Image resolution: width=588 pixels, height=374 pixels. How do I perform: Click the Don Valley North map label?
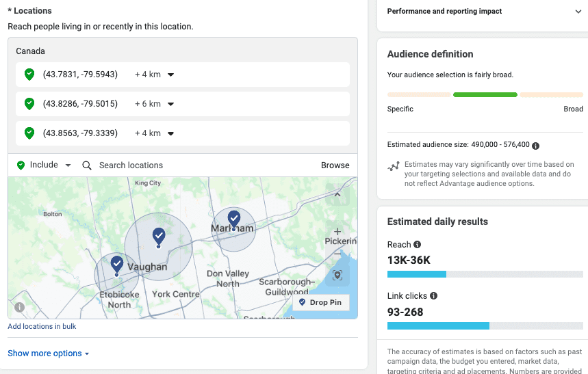tap(228, 278)
